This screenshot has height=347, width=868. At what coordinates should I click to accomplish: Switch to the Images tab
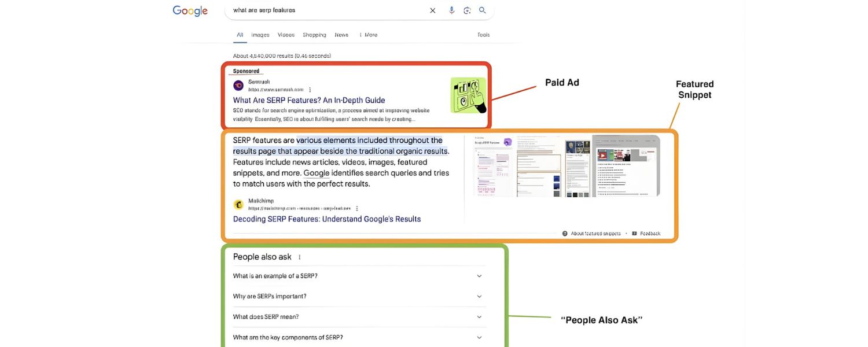pos(260,35)
